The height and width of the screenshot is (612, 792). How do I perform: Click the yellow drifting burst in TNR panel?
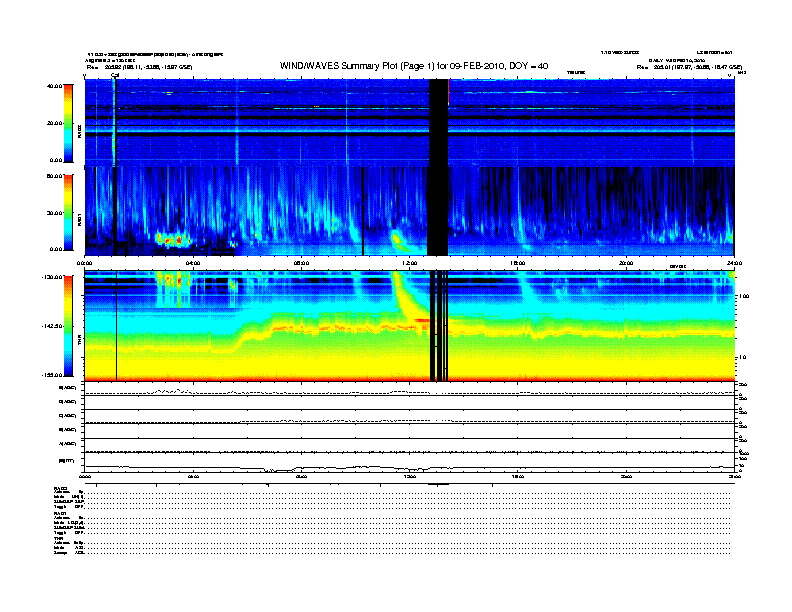pyautogui.click(x=407, y=299)
